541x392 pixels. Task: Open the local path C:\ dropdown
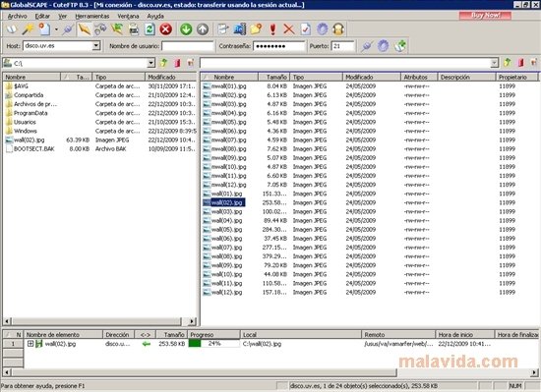150,63
